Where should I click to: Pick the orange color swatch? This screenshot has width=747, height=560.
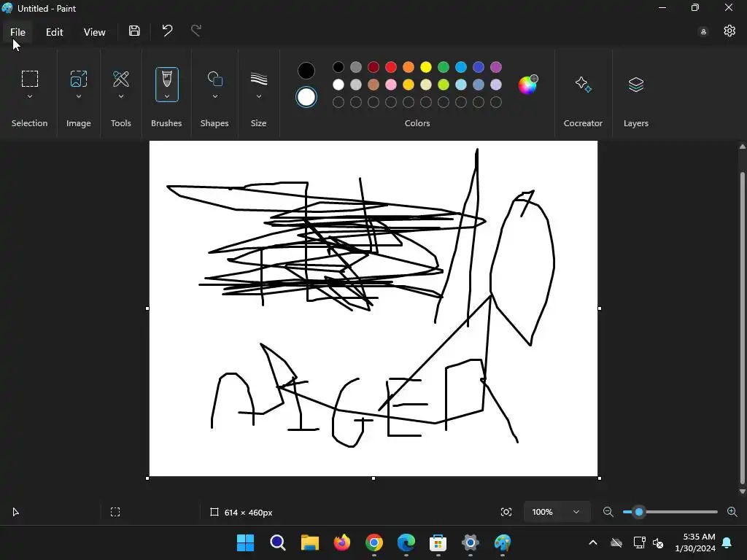point(409,67)
